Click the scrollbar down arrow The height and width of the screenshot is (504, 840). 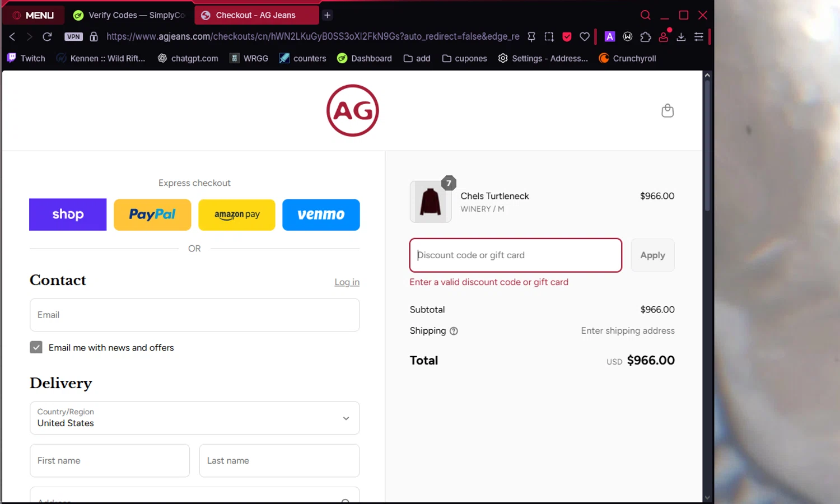point(707,497)
